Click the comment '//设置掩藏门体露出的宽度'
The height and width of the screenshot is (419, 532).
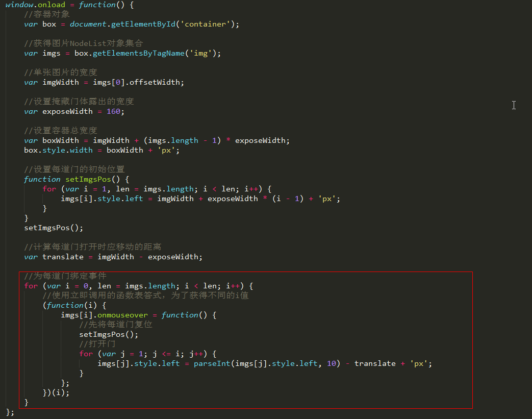coord(79,102)
